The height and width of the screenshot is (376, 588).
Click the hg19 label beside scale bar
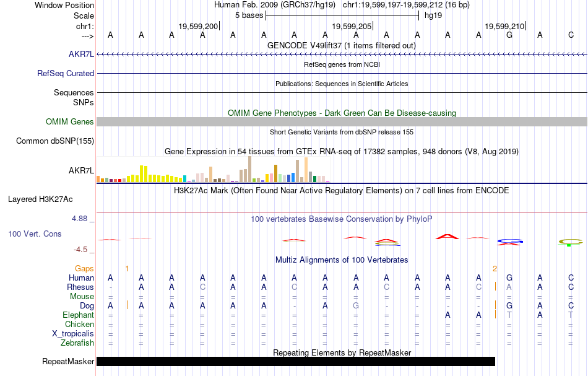(x=433, y=15)
